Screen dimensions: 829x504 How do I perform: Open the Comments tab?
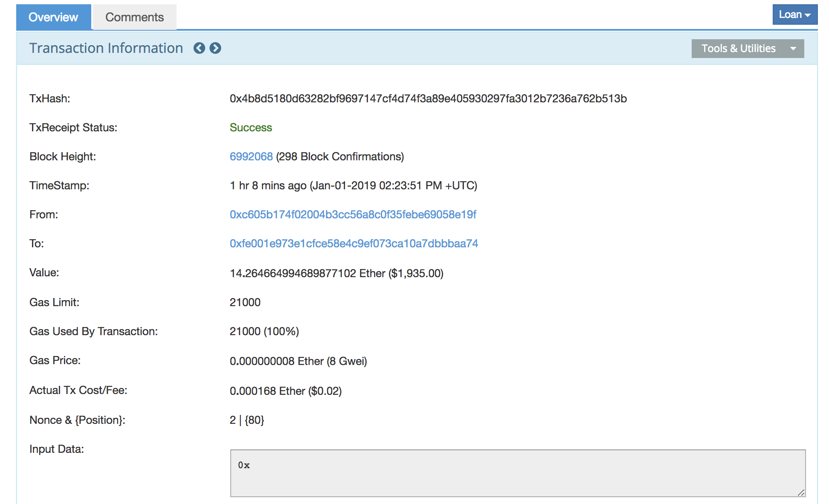click(134, 17)
